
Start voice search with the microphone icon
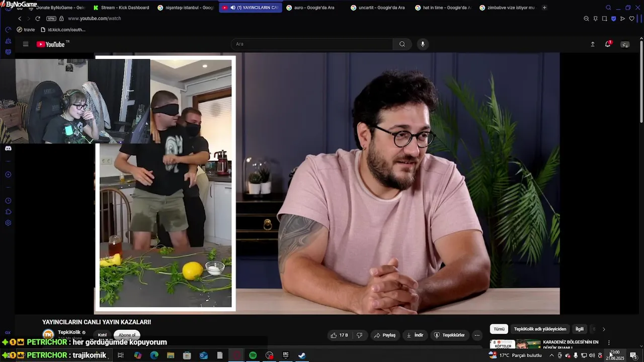coord(423,44)
